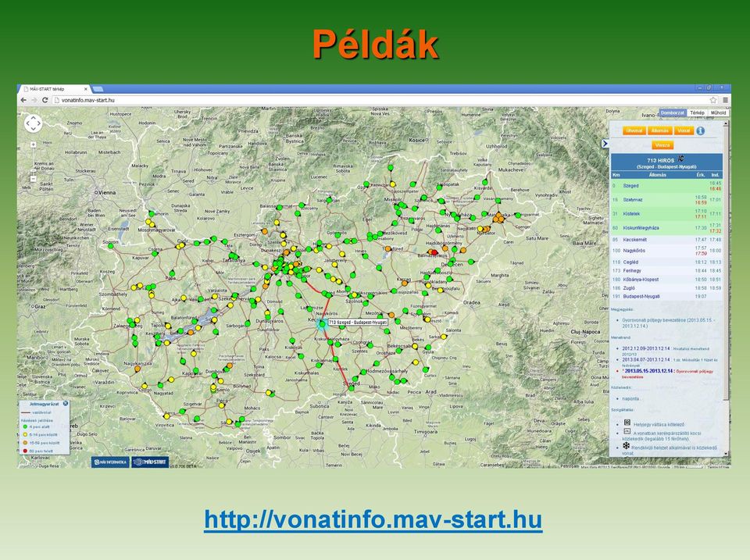This screenshot has height=560, width=750.
Task: Select the MÁV-START térkép browser tab
Action: click(54, 89)
